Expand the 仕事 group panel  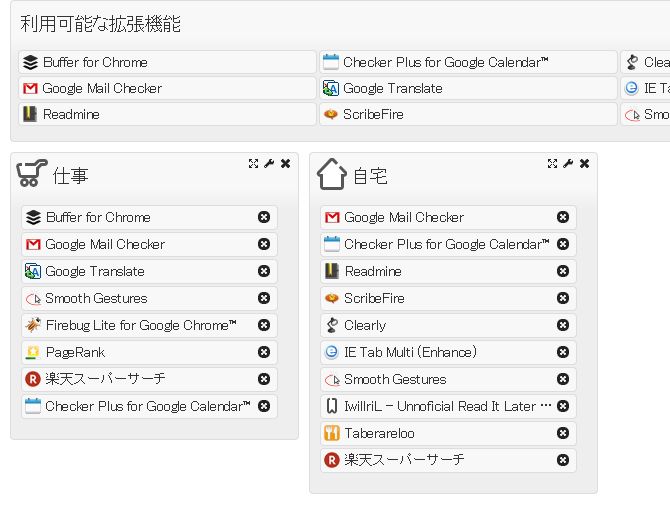(x=253, y=163)
